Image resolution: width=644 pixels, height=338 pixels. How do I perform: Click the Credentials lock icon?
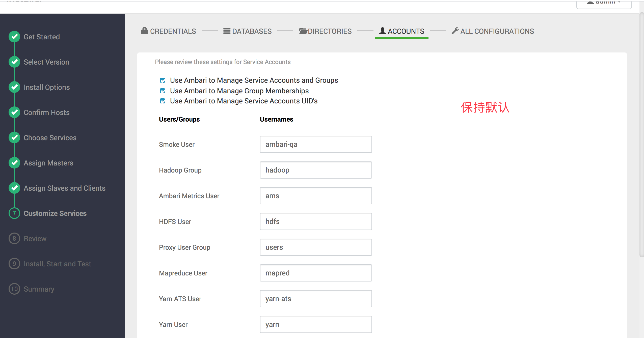pos(144,31)
